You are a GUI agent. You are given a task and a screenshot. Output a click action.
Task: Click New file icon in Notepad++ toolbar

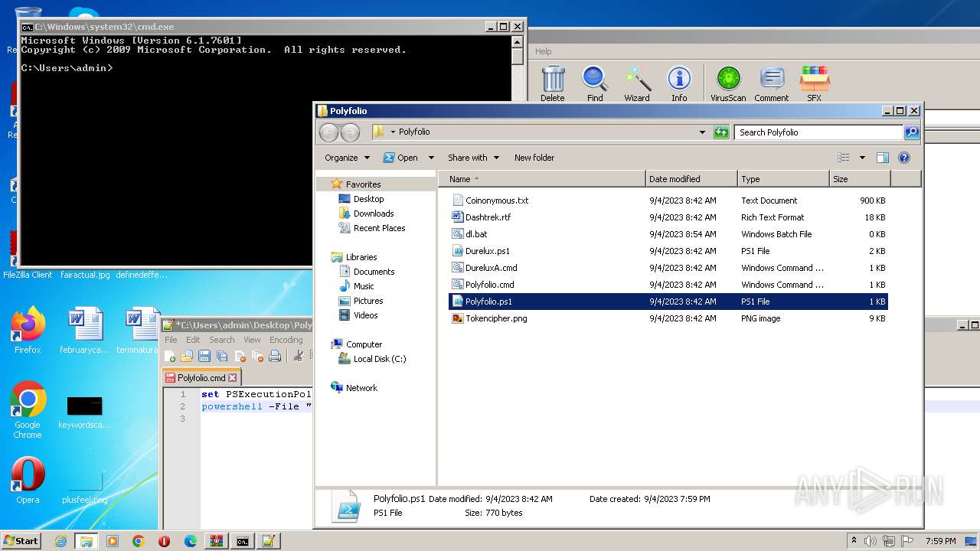(170, 356)
